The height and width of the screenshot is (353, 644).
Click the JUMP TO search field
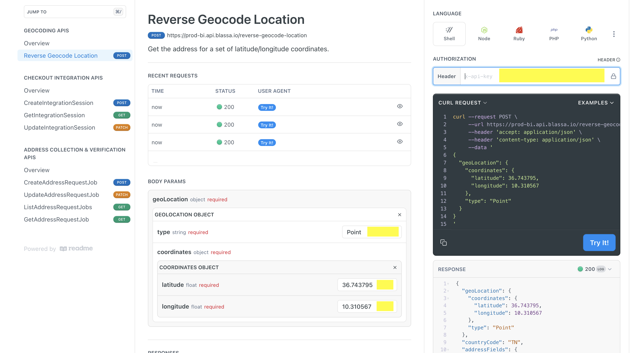tap(75, 12)
